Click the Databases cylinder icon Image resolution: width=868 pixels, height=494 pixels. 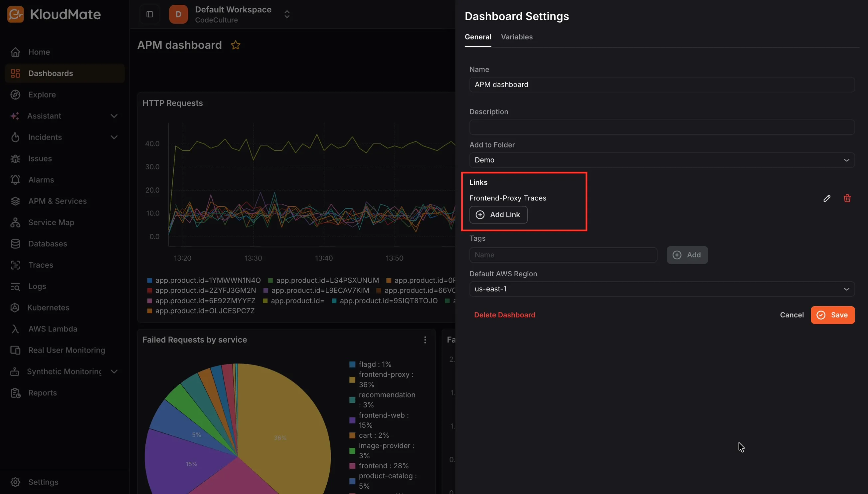point(15,244)
